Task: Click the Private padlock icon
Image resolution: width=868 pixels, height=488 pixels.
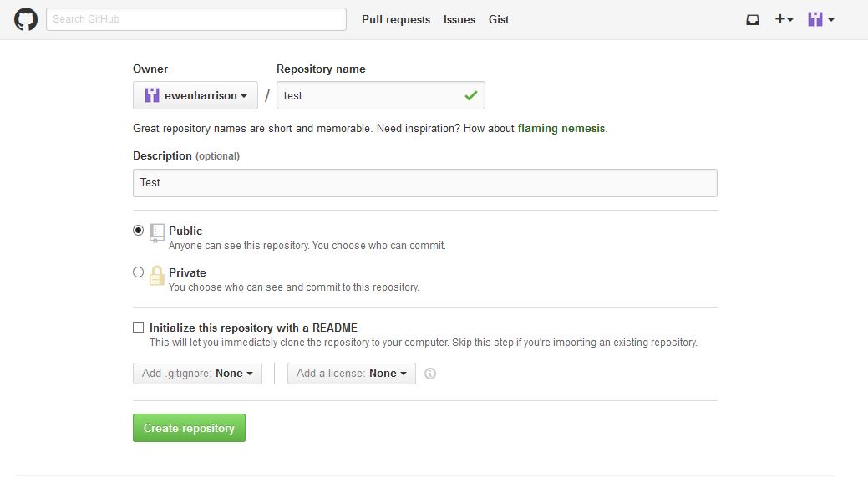Action: tap(157, 275)
